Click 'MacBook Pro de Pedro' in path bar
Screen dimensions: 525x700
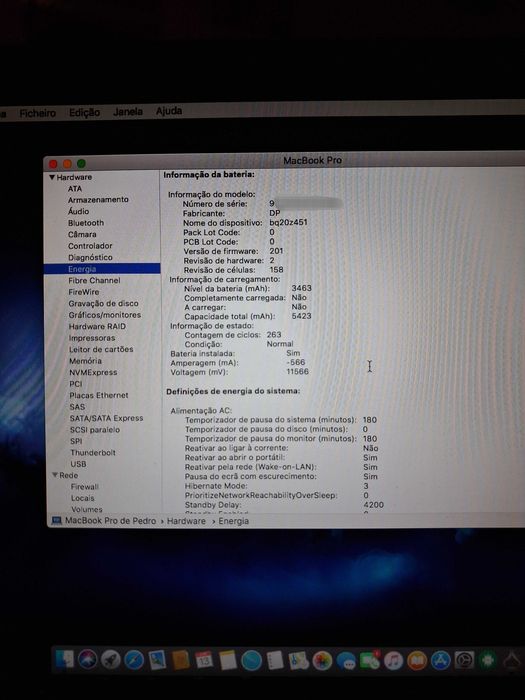[111, 521]
